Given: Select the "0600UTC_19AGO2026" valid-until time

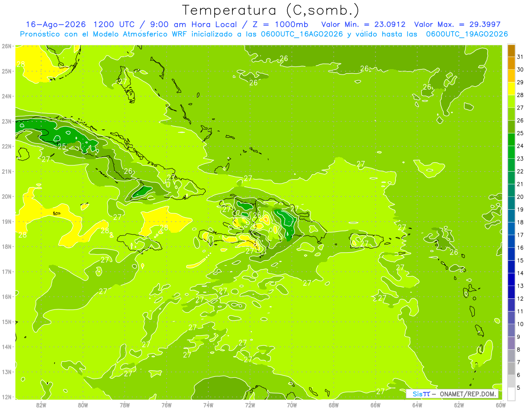Looking at the screenshot, I should pyautogui.click(x=467, y=34).
